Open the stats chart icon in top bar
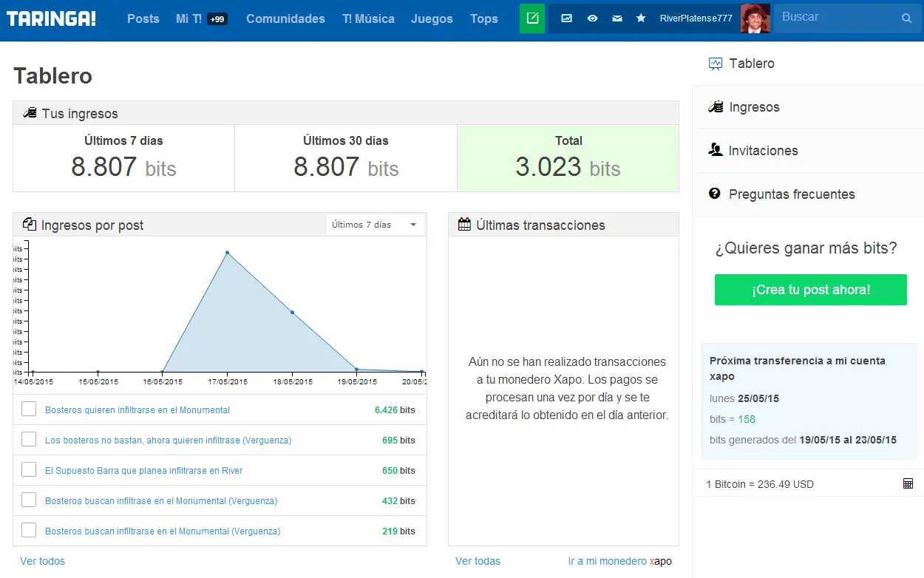 coord(567,18)
